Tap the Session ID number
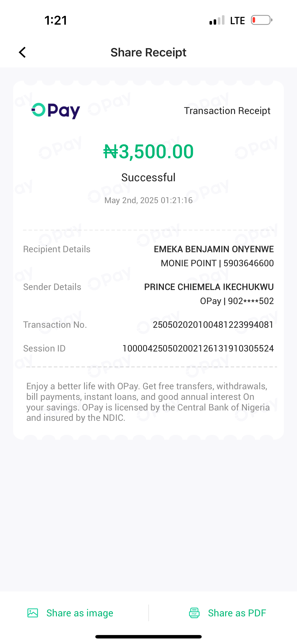The height and width of the screenshot is (644, 297). coord(198,348)
